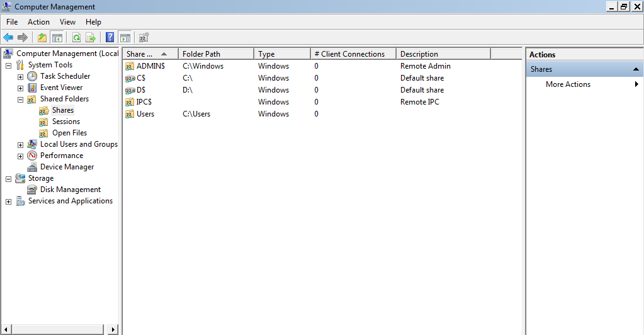The height and width of the screenshot is (335, 644).
Task: Click the Computer Management root icon
Action: (x=8, y=54)
